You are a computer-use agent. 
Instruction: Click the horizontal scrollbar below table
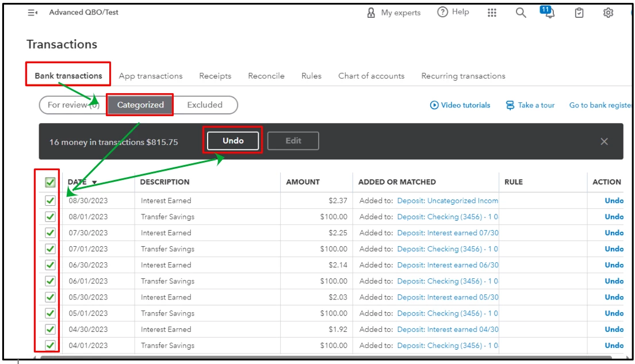click(x=326, y=358)
